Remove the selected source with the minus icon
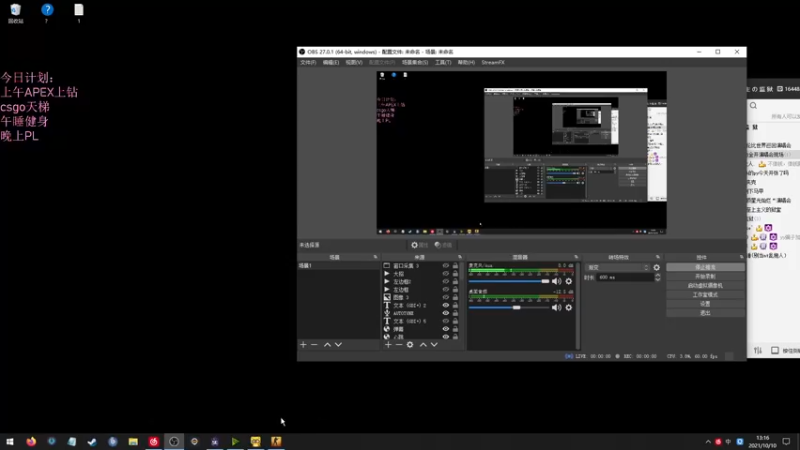Screen dimensions: 800x450 399,345
